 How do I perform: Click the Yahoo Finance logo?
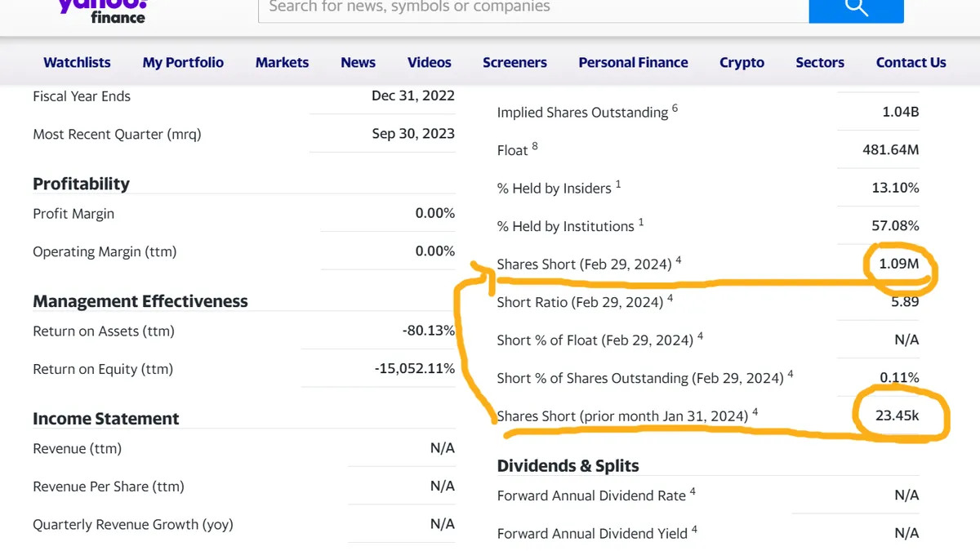click(x=102, y=10)
